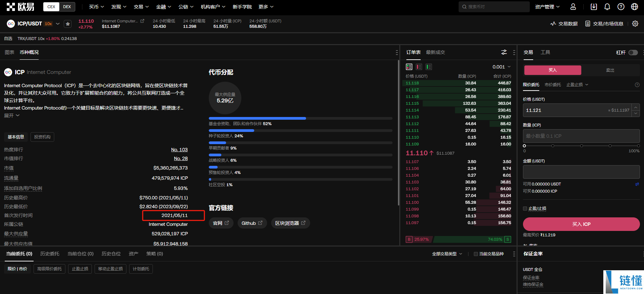Open the Beginner Academy (新手学院) link

(242, 7)
